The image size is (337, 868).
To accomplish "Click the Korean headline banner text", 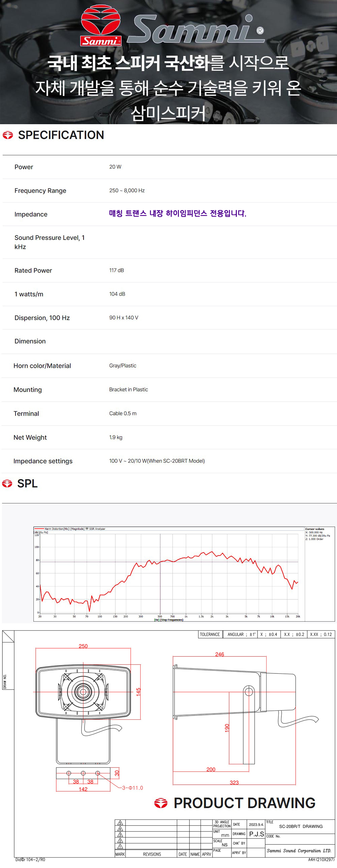I will [168, 88].
